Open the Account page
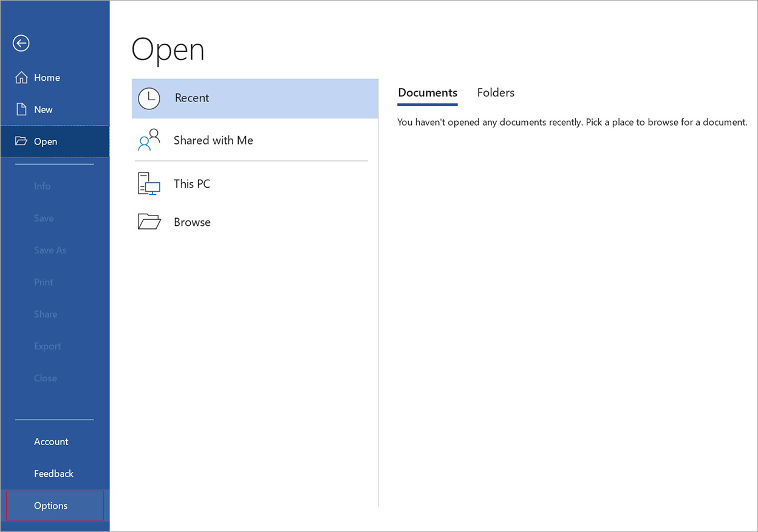Screen dimensions: 758x532 point(51,442)
